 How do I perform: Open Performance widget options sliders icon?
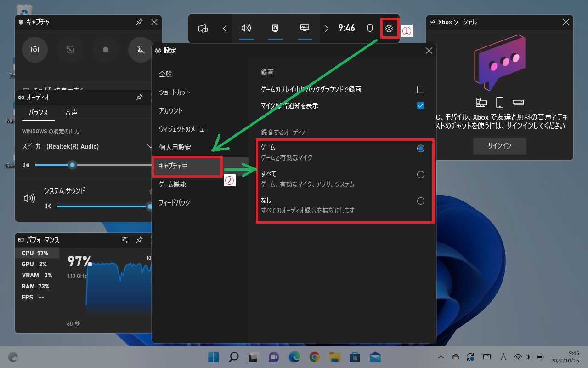[x=125, y=240]
